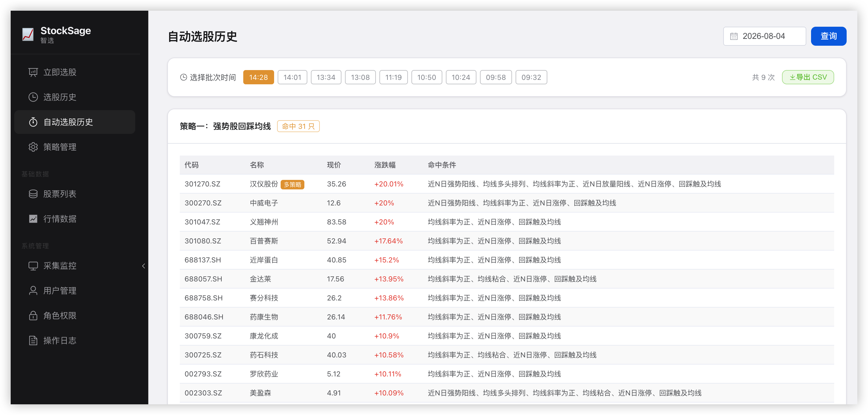Click the 采集监控 monitor icon
868x415 pixels.
[33, 266]
